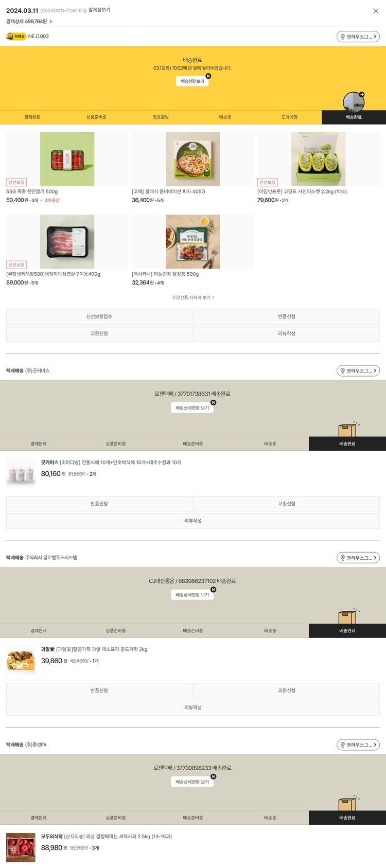Click 신선보장접수 button
This screenshot has height=868, width=386.
point(99,316)
